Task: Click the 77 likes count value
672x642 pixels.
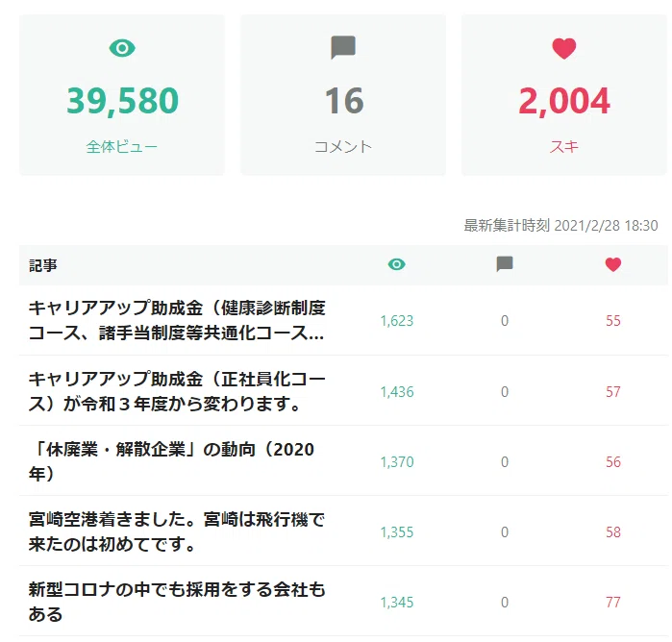Action: click(612, 603)
